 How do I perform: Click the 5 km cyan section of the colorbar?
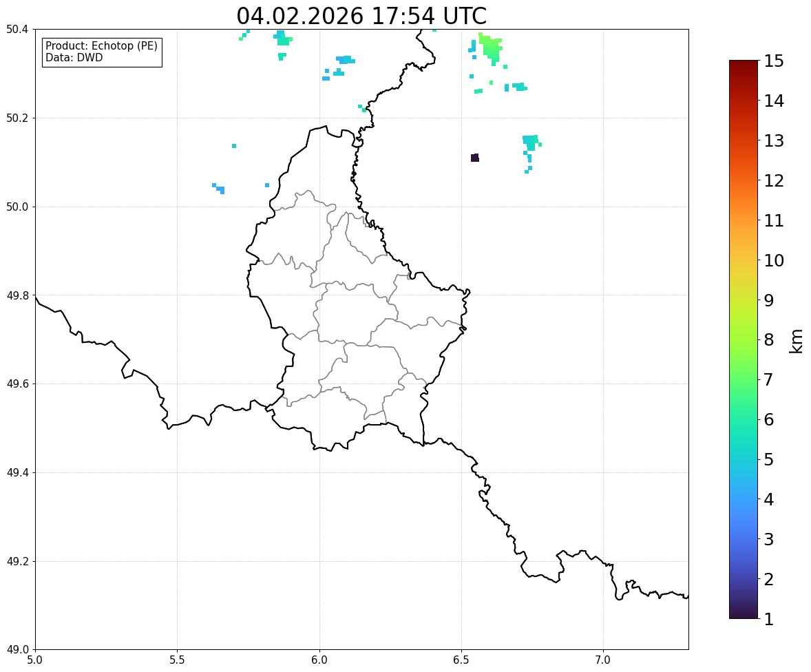pos(744,459)
